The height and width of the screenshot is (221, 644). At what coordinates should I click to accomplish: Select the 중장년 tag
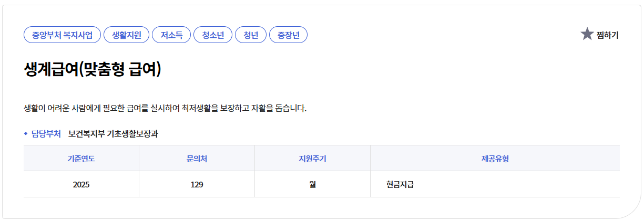288,35
